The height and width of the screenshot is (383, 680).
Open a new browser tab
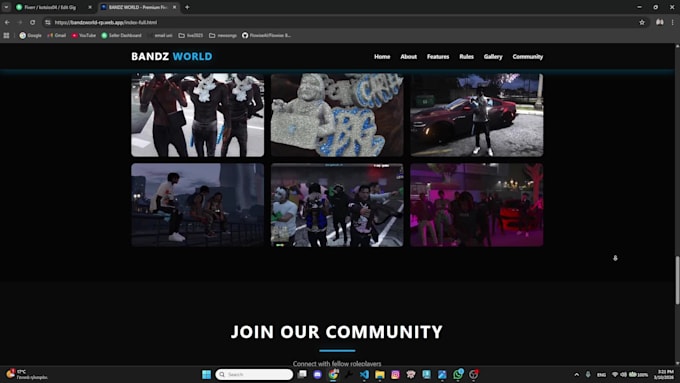pyautogui.click(x=187, y=7)
